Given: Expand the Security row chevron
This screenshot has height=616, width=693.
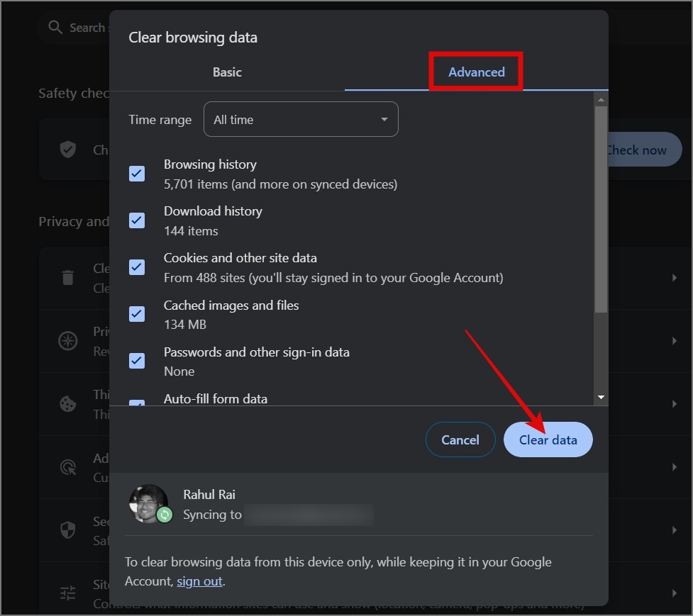Looking at the screenshot, I should (x=675, y=530).
